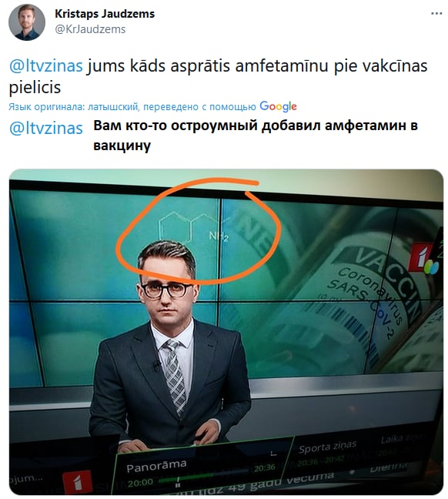
Task: Open @ltvzinas mention in the Latvian tweet
Action: click(46, 66)
